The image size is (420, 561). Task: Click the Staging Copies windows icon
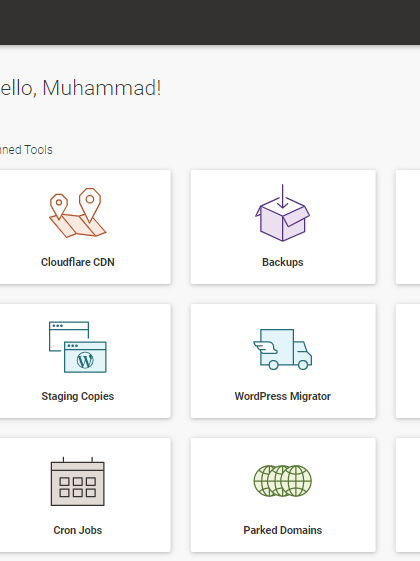coord(78,347)
